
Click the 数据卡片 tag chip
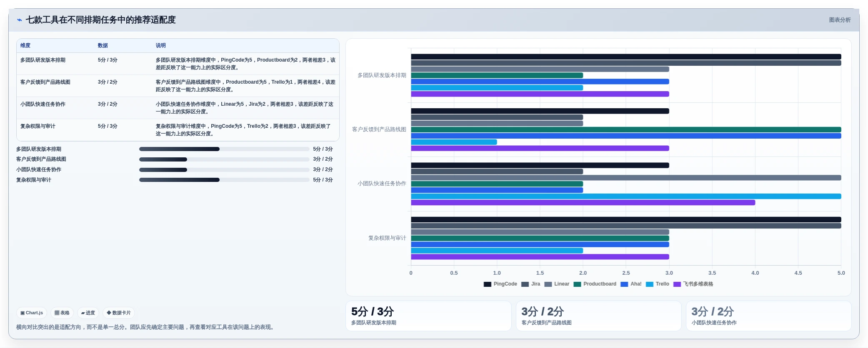click(119, 313)
